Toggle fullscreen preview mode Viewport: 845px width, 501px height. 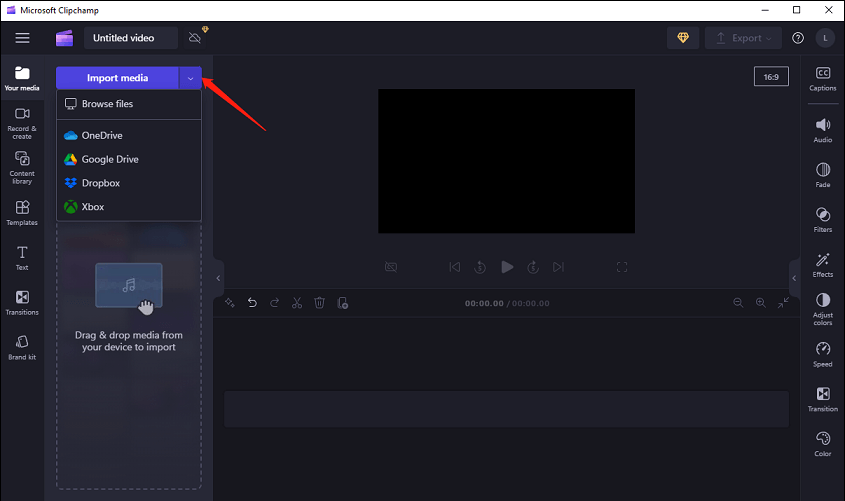(622, 267)
